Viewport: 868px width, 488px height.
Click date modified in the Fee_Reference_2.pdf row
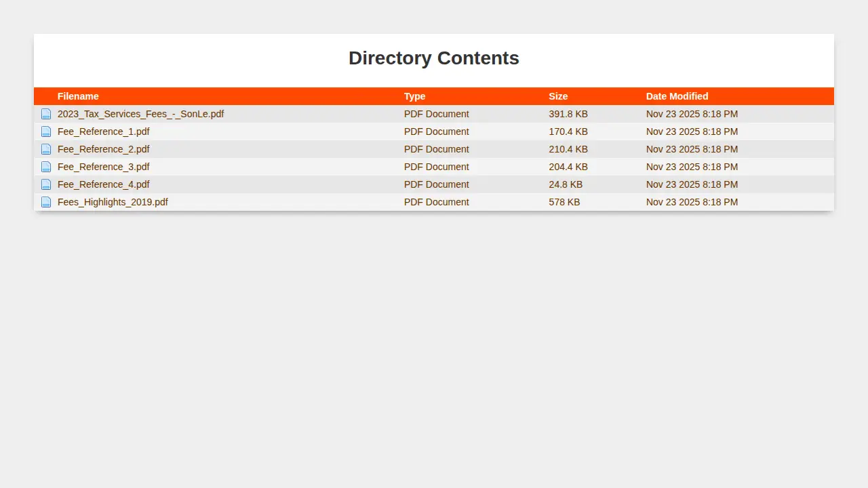click(x=692, y=149)
